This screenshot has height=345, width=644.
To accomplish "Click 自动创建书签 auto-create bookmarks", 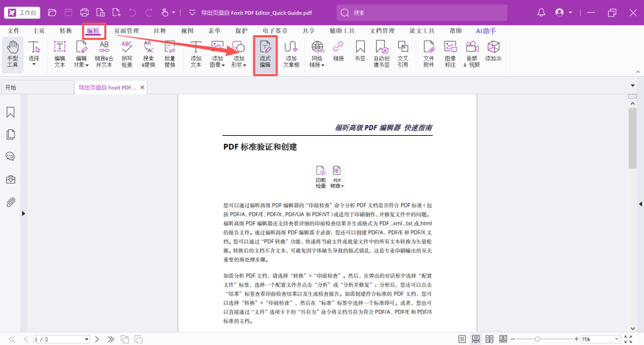I will pyautogui.click(x=382, y=54).
